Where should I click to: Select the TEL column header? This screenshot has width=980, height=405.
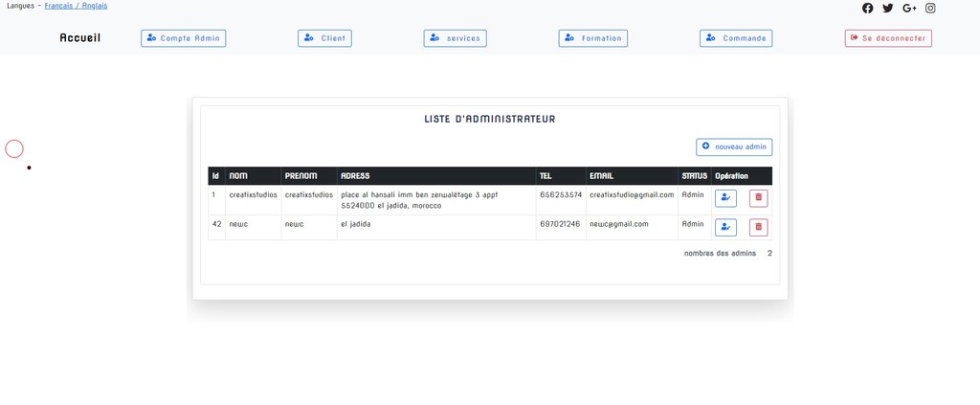[561, 175]
